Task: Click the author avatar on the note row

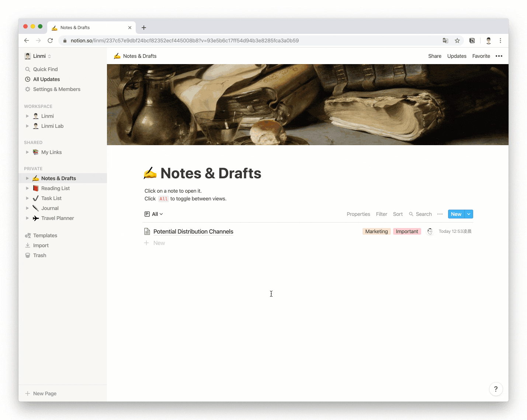Action: tap(430, 231)
